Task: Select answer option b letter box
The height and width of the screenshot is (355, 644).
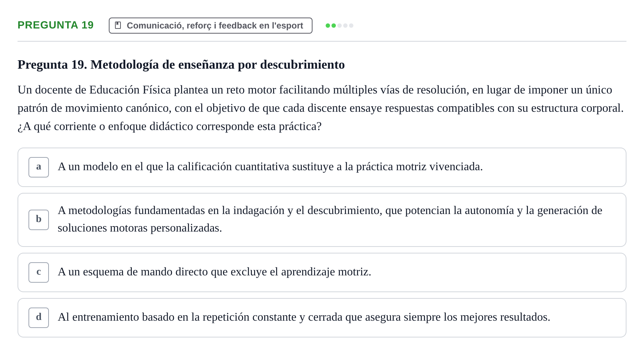Action: [39, 220]
